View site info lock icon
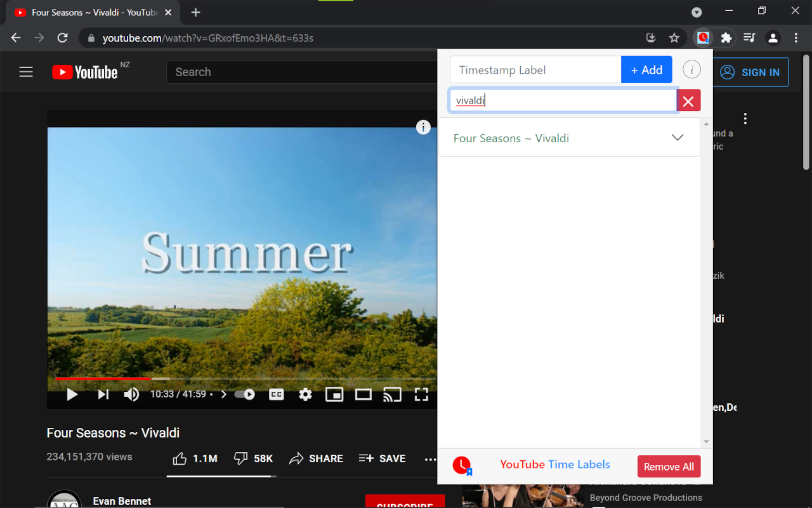The image size is (812, 508). (x=91, y=38)
